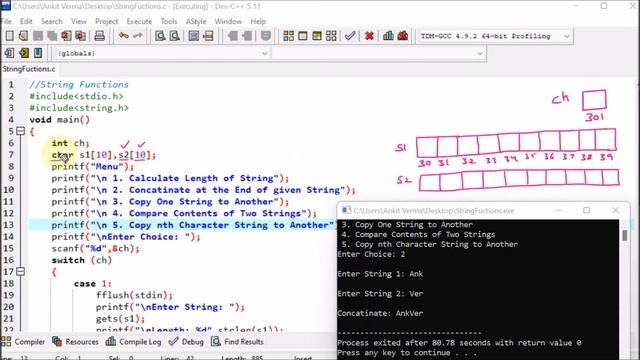640x360 pixels.
Task: Click the Goto Bookmark icon in second row
Action: click(38, 53)
